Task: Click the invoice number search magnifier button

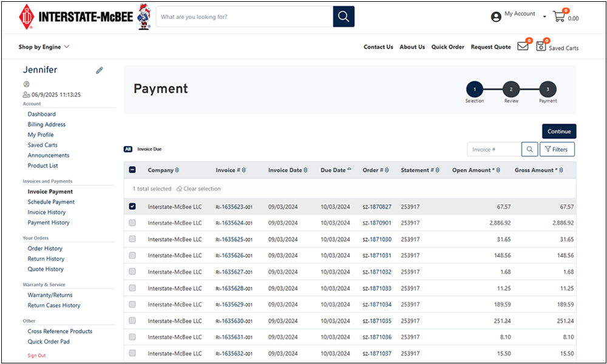Action: coord(529,149)
